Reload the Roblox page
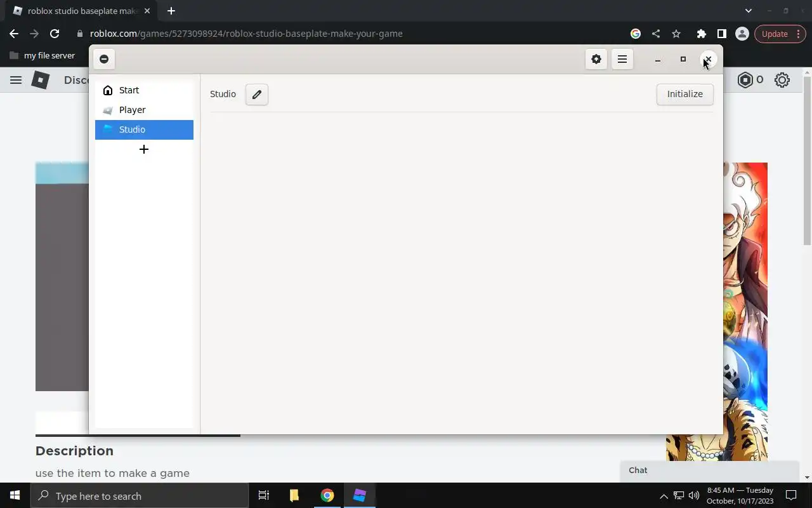This screenshot has width=812, height=508. [55, 34]
